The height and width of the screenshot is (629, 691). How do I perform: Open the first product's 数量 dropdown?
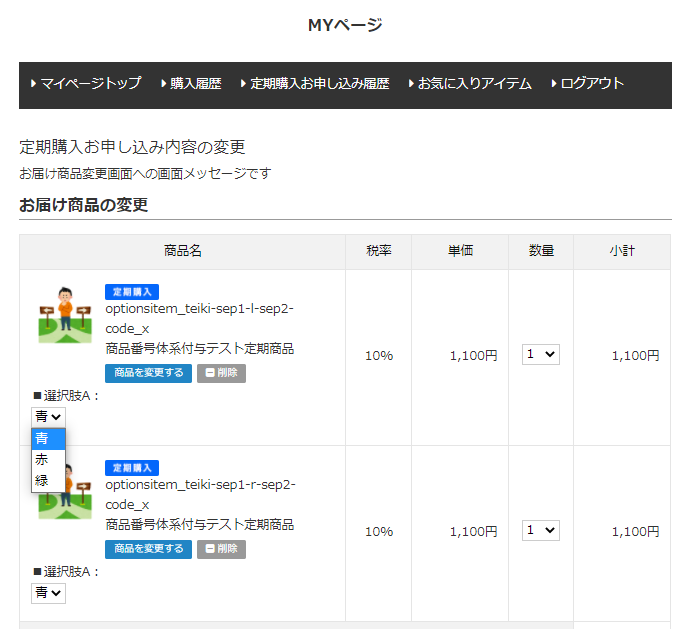540,354
